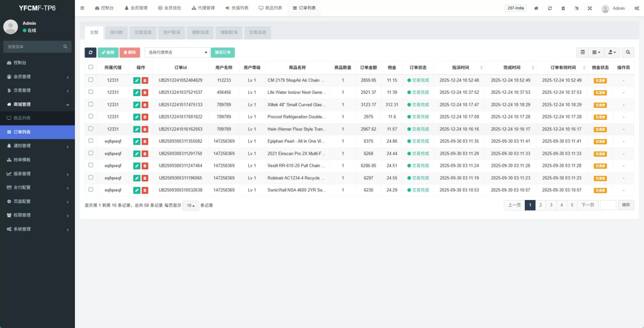Click the home icon in top bar

(x=536, y=8)
